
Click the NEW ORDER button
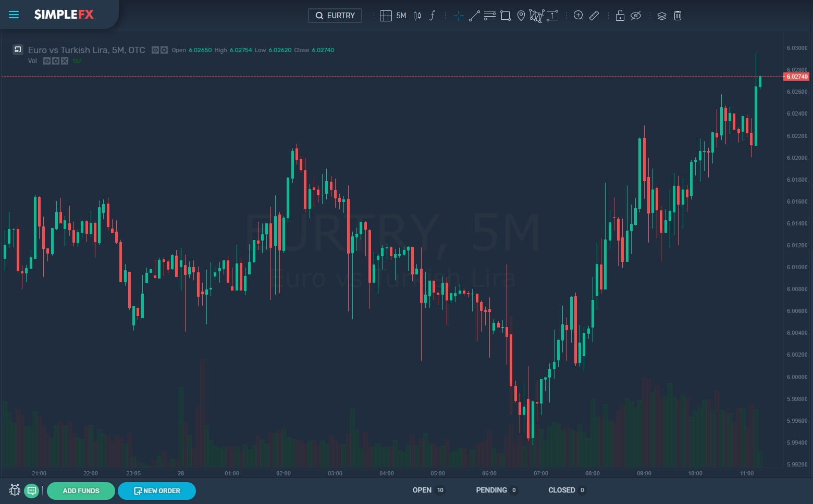157,490
